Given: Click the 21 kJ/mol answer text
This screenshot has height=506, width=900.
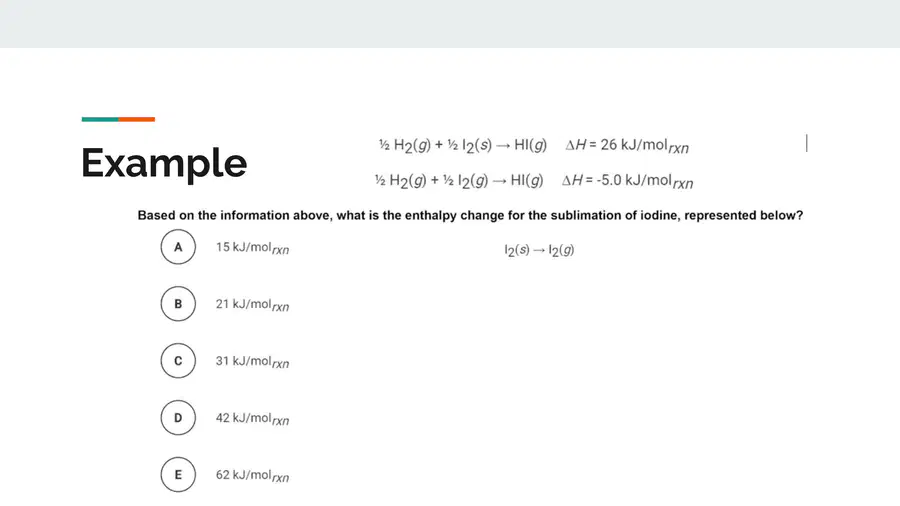Looking at the screenshot, I should 253,305.
